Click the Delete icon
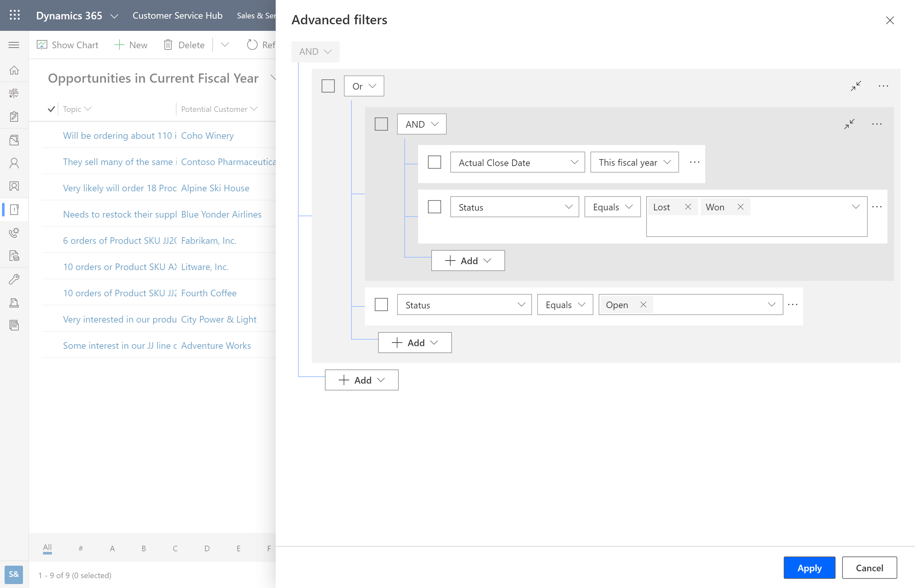The image size is (915, 588). click(168, 45)
